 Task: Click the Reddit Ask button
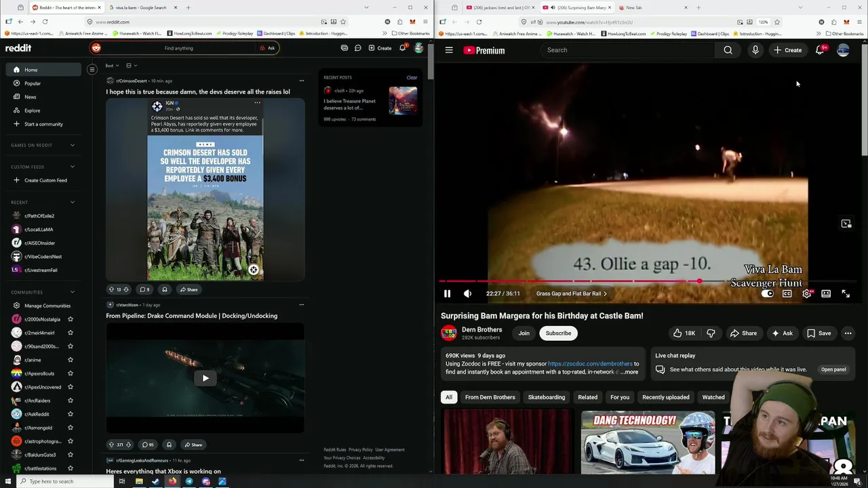[267, 48]
